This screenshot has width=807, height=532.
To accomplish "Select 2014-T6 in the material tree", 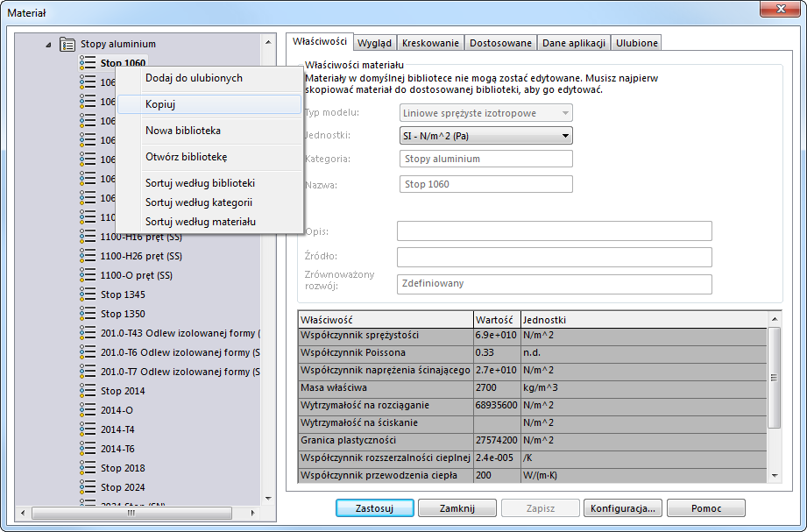I will point(117,449).
